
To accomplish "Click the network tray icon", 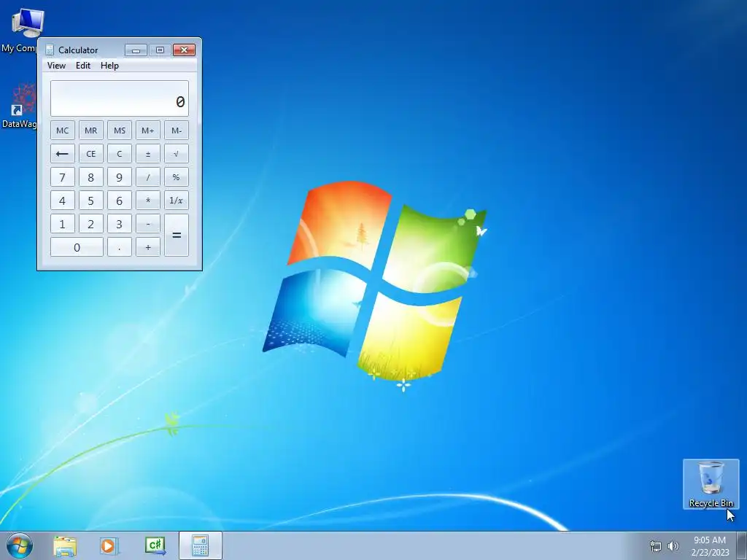I will [656, 546].
